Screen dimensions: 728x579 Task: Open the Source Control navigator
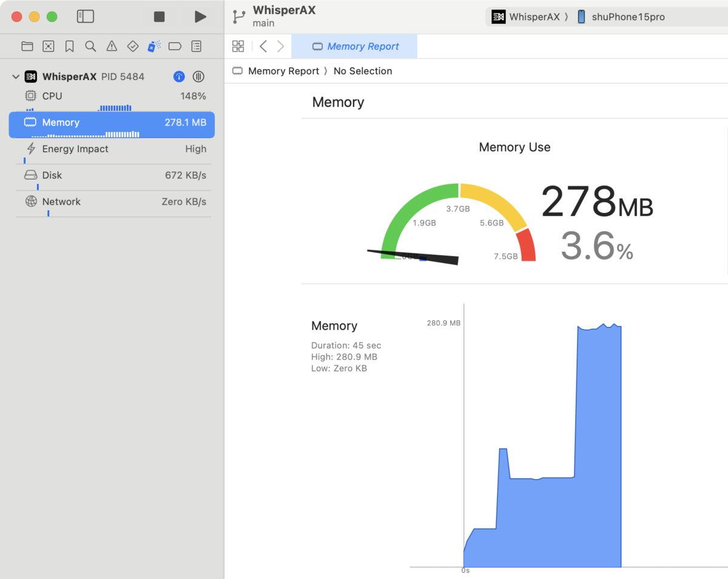[49, 46]
